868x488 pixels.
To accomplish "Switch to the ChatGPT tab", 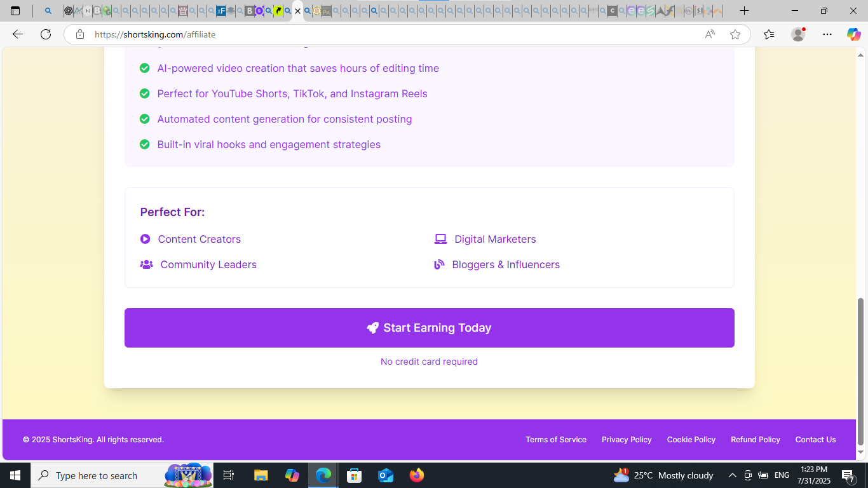I will (x=68, y=11).
